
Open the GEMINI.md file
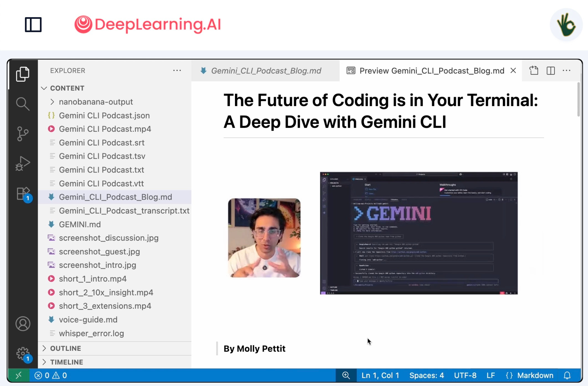[114, 224]
